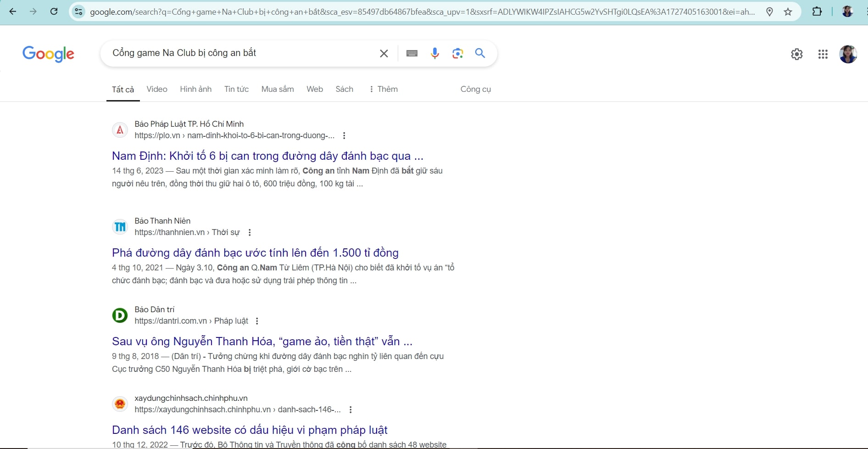This screenshot has height=449, width=868.
Task: Click the browser address bar URL
Action: coord(422,12)
